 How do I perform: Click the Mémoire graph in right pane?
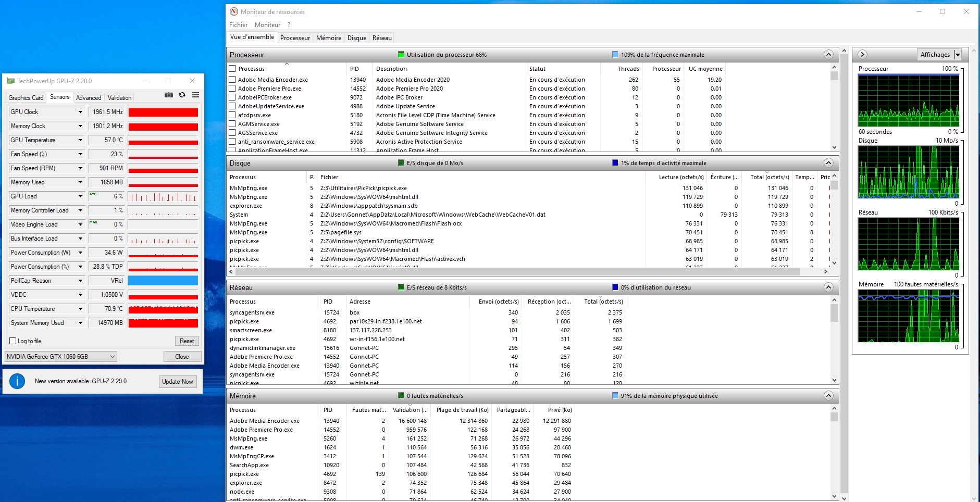(909, 316)
